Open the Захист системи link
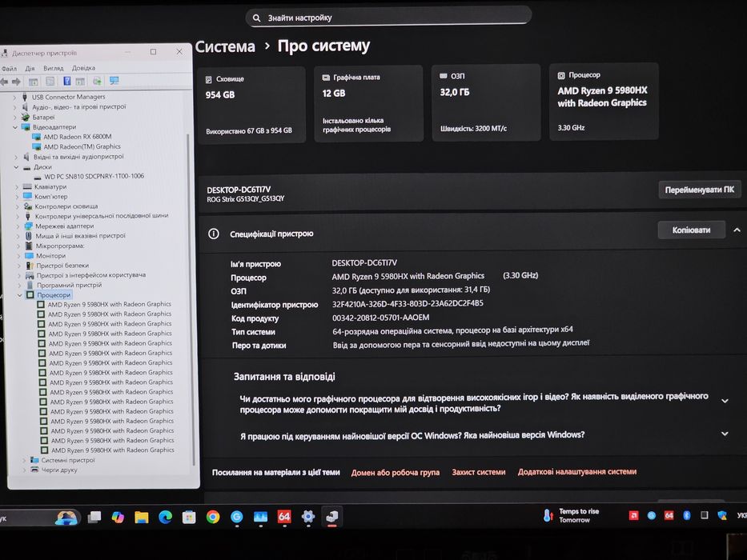747x560 pixels. (x=479, y=472)
